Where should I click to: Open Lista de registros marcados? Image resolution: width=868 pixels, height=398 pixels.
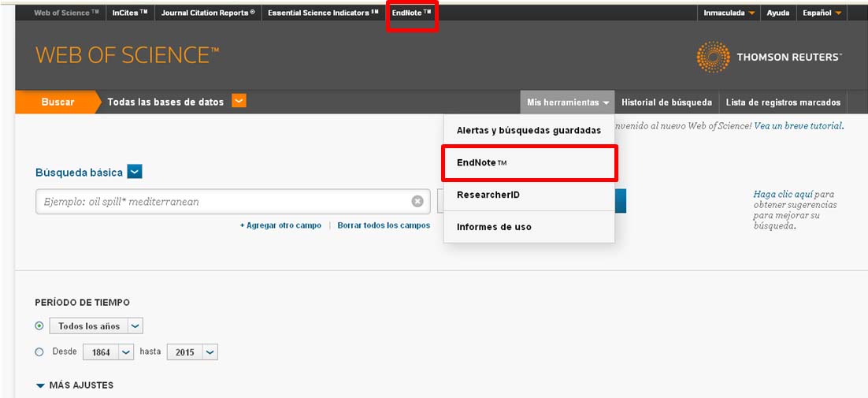click(x=783, y=102)
